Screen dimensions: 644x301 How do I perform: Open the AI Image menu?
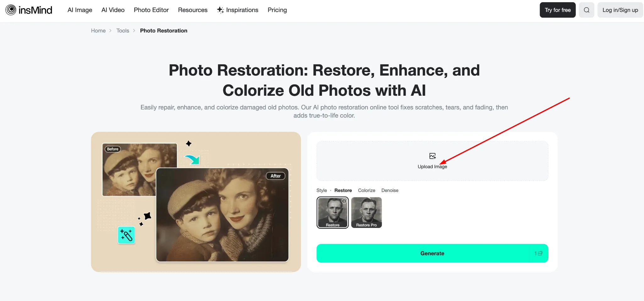tap(80, 10)
